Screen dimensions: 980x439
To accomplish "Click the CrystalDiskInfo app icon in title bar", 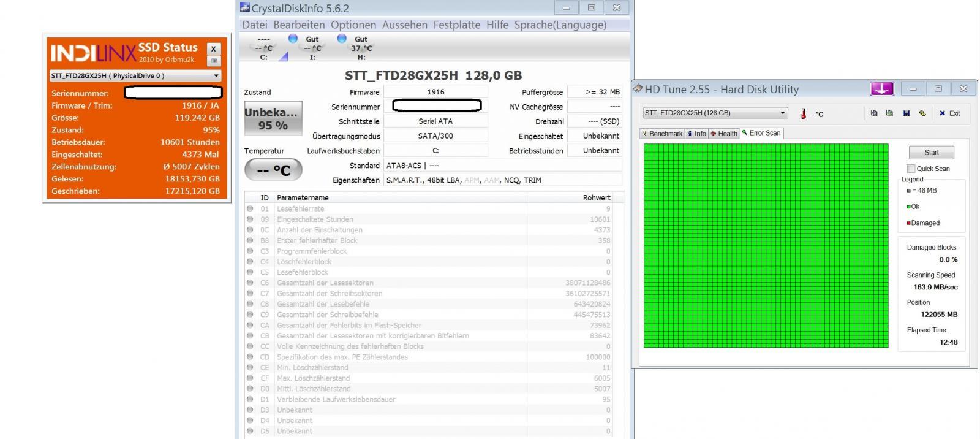I will (245, 8).
